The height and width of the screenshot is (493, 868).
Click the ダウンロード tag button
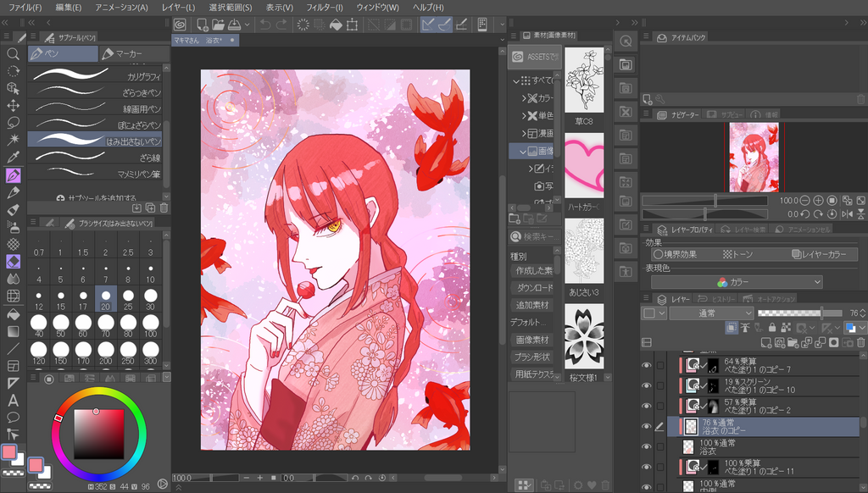pos(531,288)
